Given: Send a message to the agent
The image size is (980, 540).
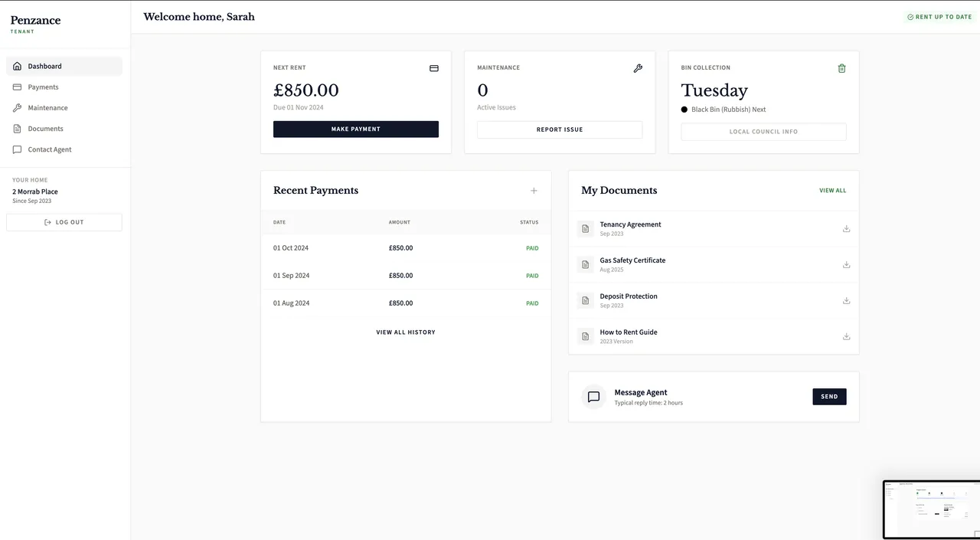Looking at the screenshot, I should coord(829,397).
